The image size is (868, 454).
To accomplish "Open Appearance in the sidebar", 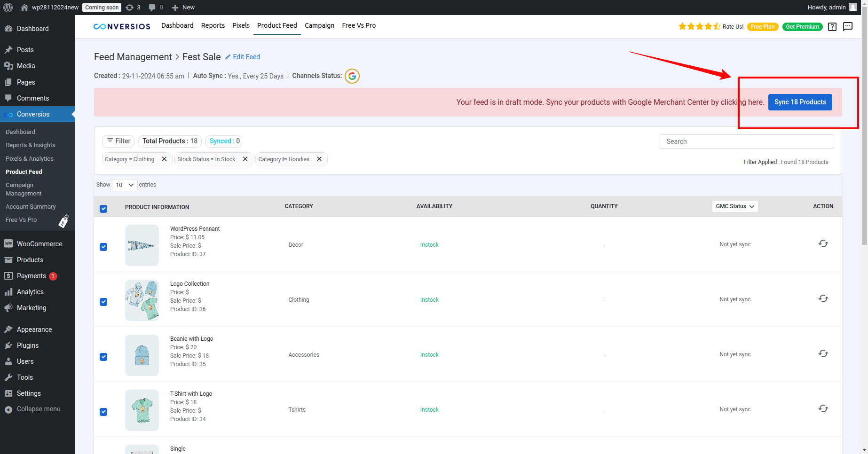I will click(x=38, y=329).
